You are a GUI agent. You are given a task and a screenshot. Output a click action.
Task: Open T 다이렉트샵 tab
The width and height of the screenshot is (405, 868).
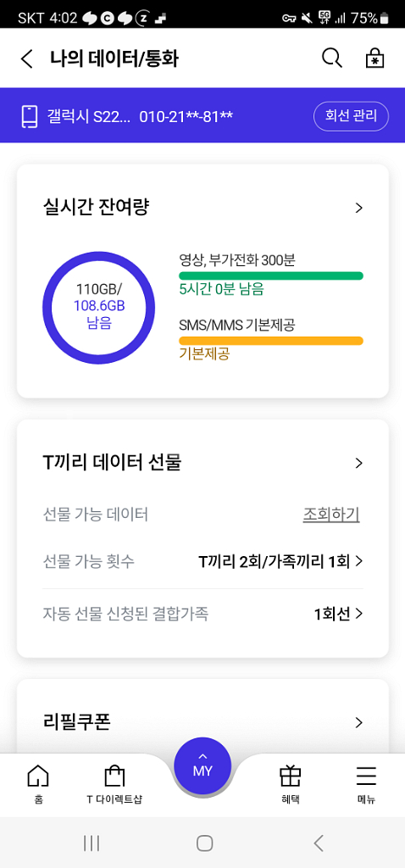point(114,784)
